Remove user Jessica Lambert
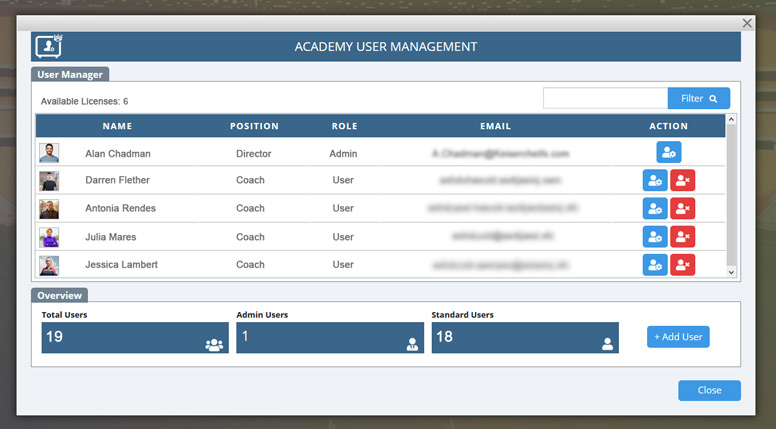 coord(682,265)
